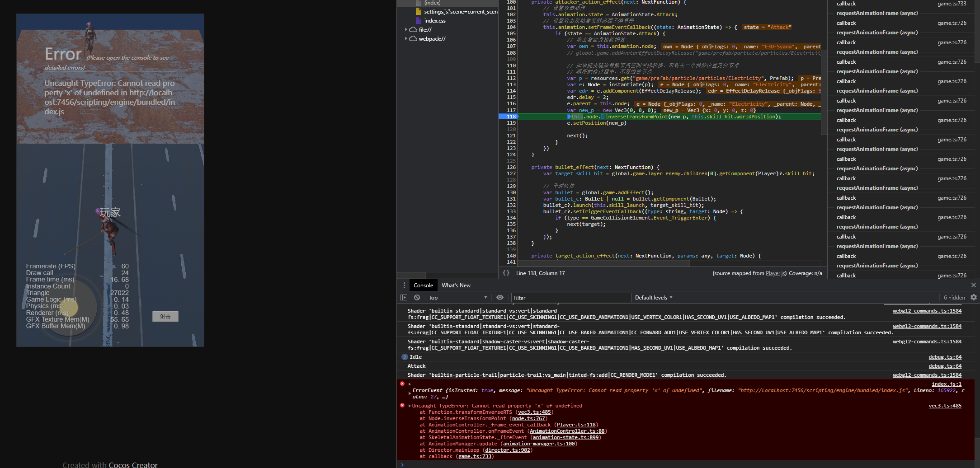
Task: Select index.css in the sources tree
Action: 435,21
